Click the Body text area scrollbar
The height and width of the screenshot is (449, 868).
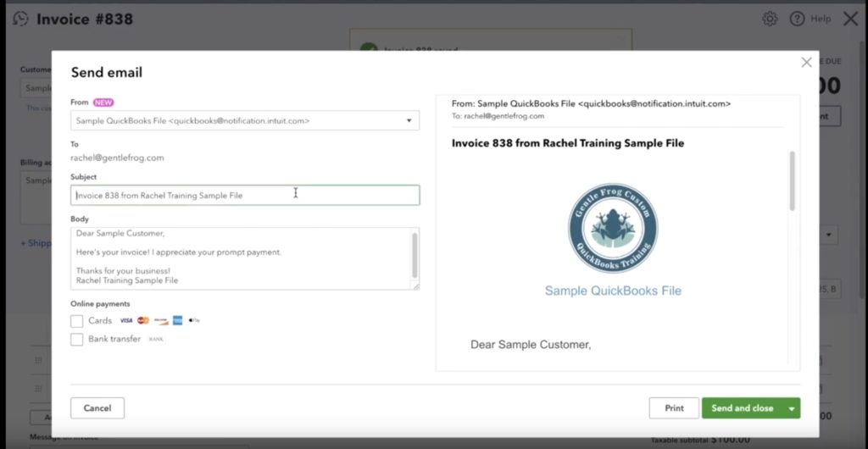point(415,254)
